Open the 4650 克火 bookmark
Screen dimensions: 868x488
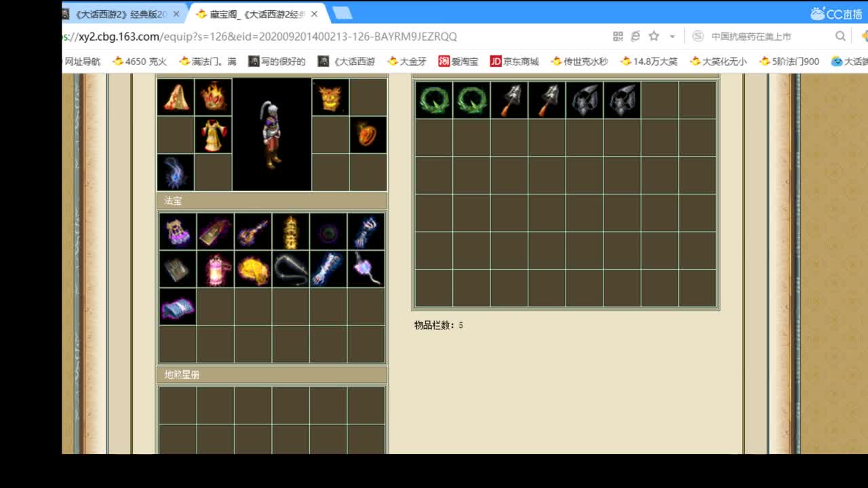click(x=140, y=62)
